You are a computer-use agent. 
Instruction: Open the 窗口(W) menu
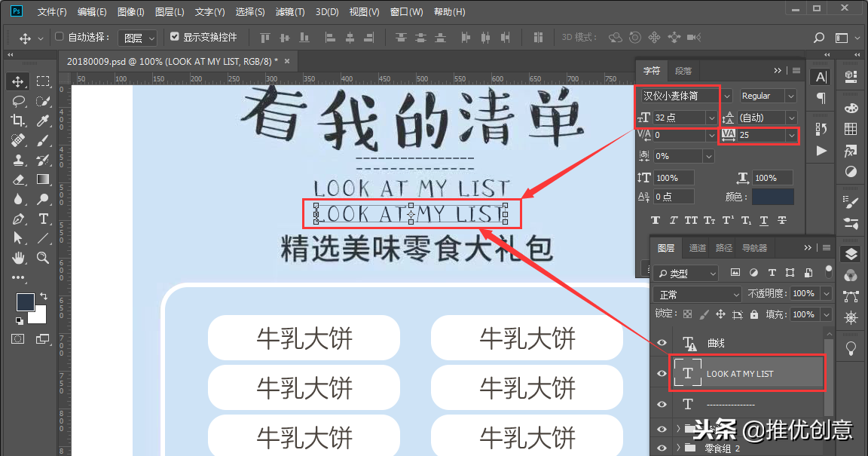406,11
